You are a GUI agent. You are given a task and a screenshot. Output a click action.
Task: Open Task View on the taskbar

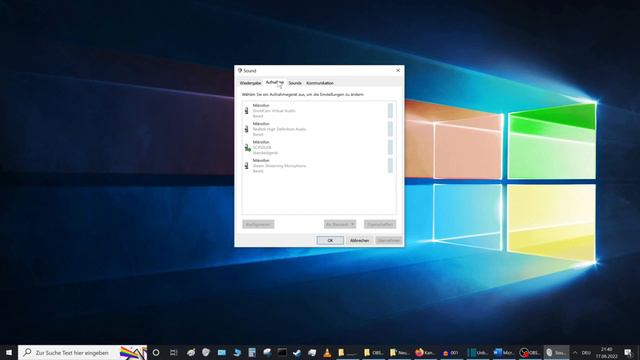(173, 352)
